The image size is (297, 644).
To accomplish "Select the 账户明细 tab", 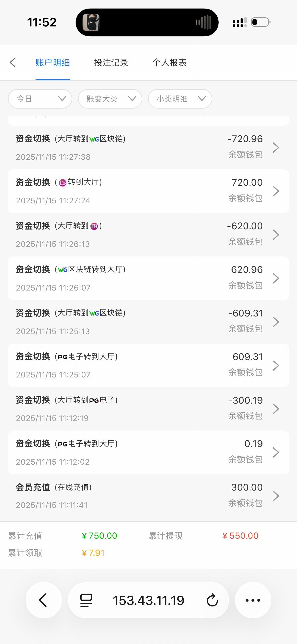I will (53, 62).
